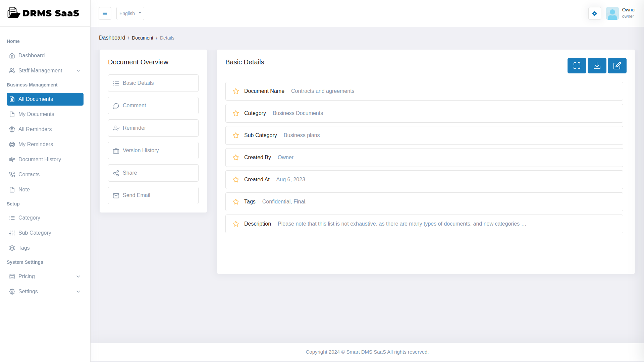The image size is (644, 362).
Task: Download the document using the download icon
Action: click(597, 66)
